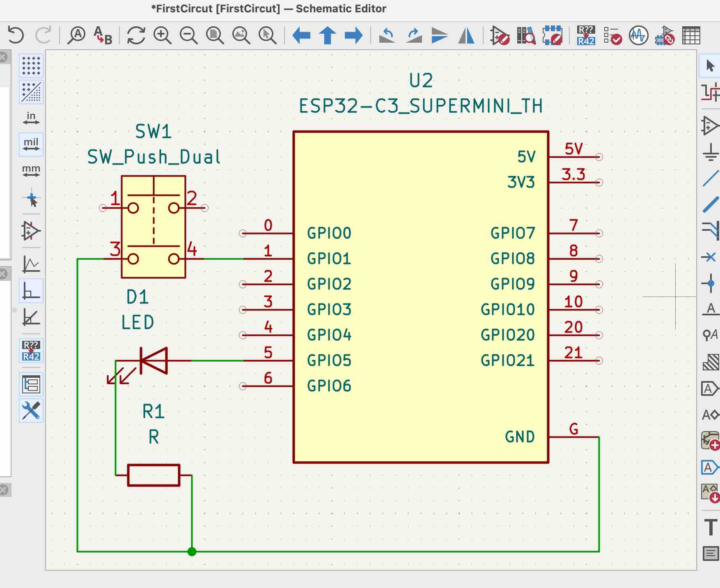Switch units to mils
The height and width of the screenshot is (588, 720).
click(x=31, y=144)
